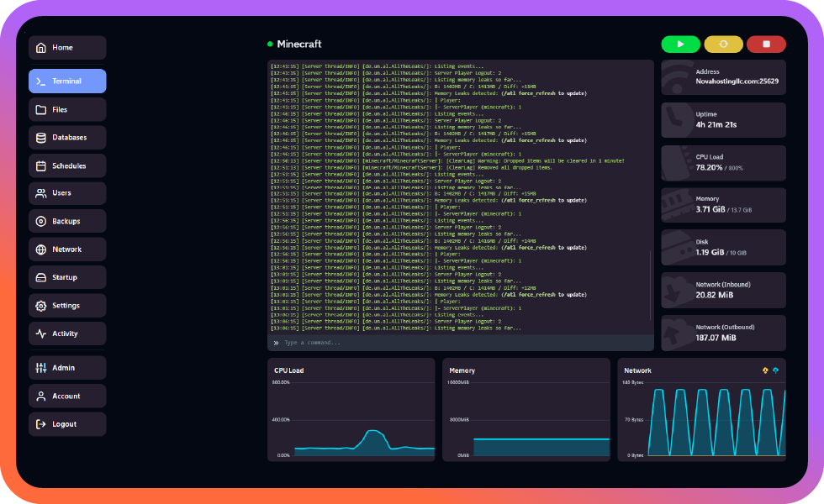Click the disc icon beside Backups

click(41, 222)
